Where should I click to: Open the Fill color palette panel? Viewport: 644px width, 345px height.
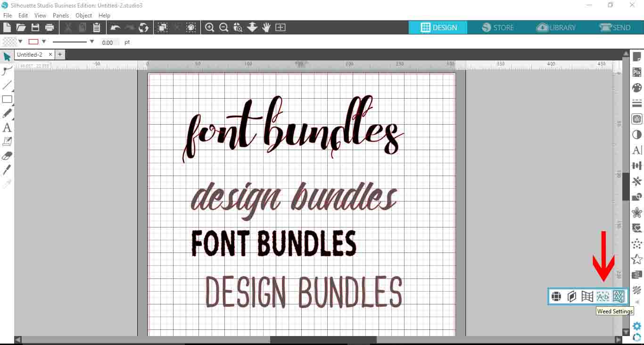pyautogui.click(x=637, y=88)
